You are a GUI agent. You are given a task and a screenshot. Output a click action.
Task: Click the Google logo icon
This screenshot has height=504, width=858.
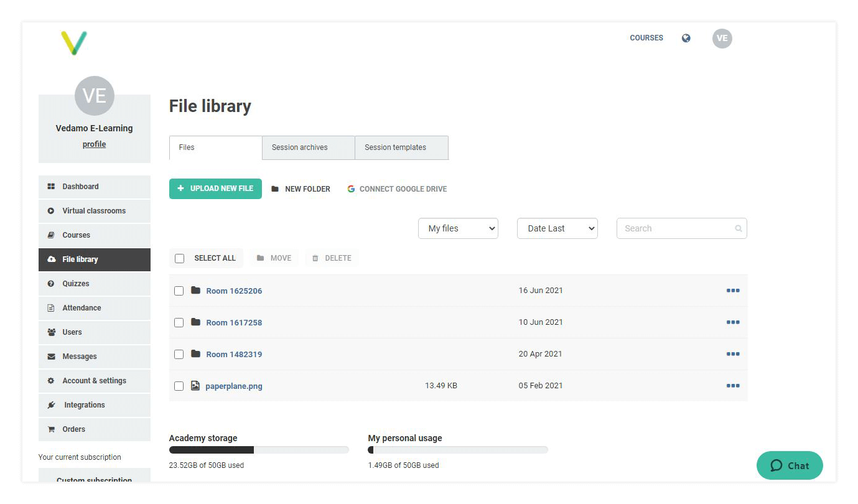[x=351, y=189]
